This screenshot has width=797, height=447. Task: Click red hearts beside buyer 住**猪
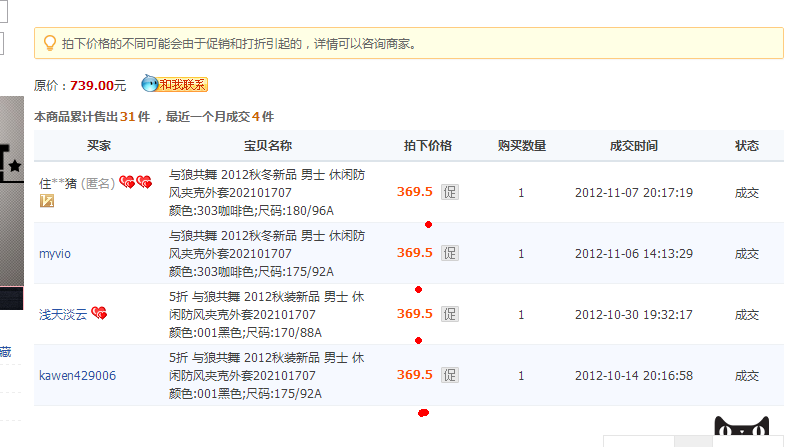[135, 182]
